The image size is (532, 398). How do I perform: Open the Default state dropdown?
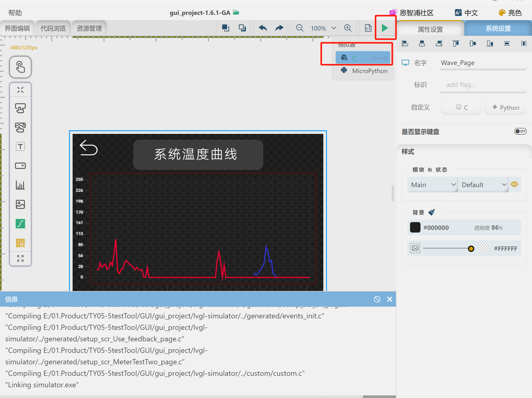click(x=483, y=185)
